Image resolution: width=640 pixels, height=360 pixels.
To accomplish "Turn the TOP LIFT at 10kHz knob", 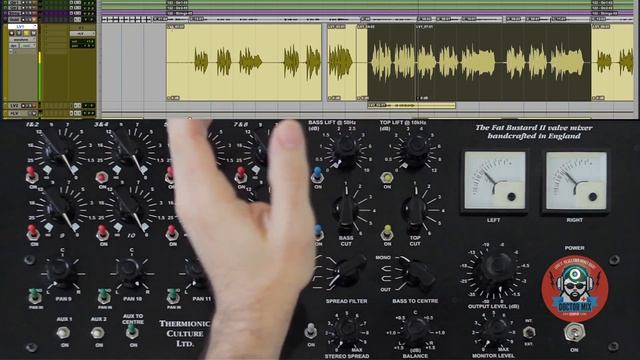I will (x=416, y=148).
